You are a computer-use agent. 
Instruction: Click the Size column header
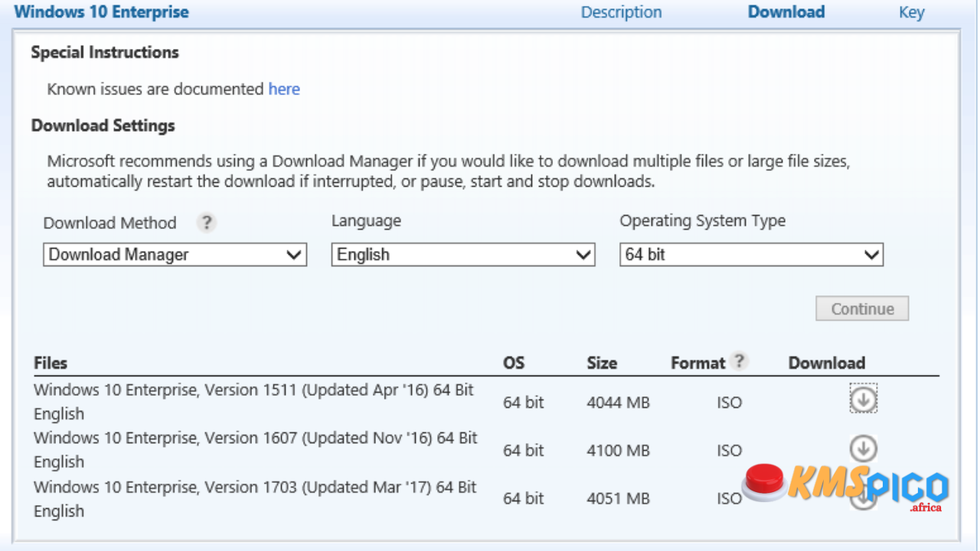coord(602,363)
